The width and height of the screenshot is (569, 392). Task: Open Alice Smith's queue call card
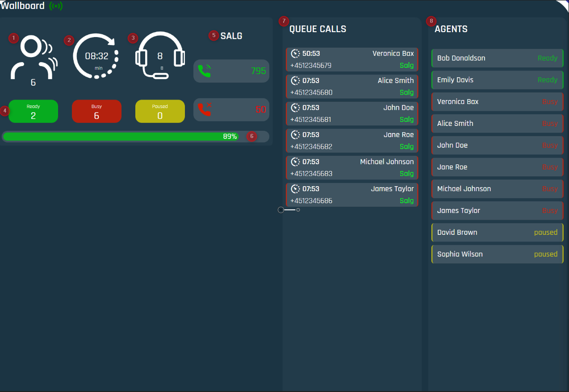point(352,87)
